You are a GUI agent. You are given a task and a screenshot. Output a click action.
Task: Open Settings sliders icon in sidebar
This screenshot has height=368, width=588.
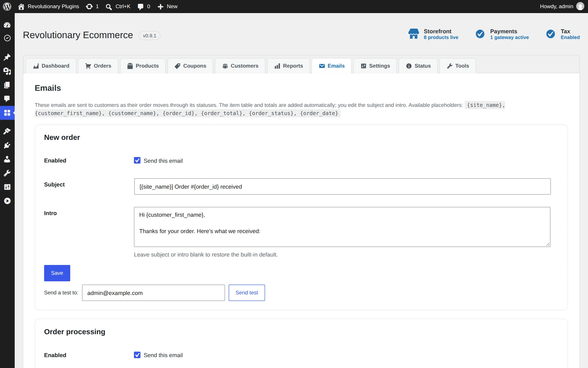(x=7, y=187)
